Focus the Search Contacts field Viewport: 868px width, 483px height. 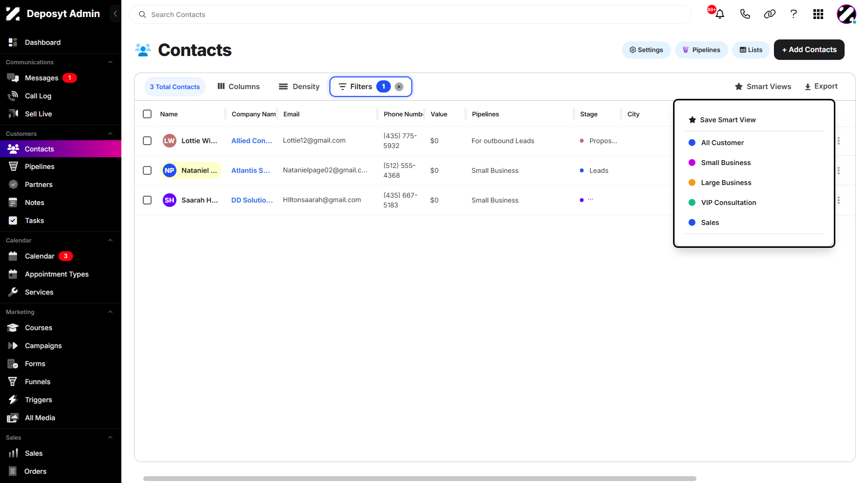(x=410, y=15)
